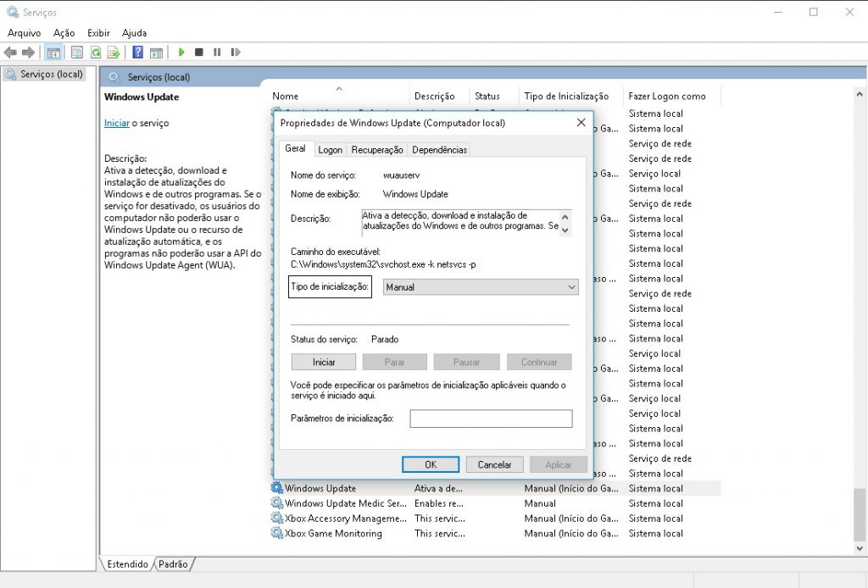
Task: Click the Parâmetros de inicialização text field
Action: [x=491, y=419]
